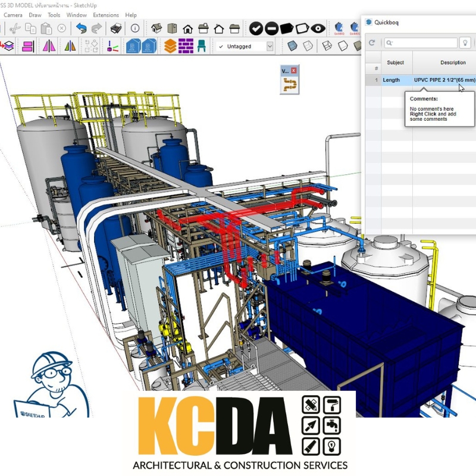
Task: Switch to the Top view
Action: coord(172,29)
